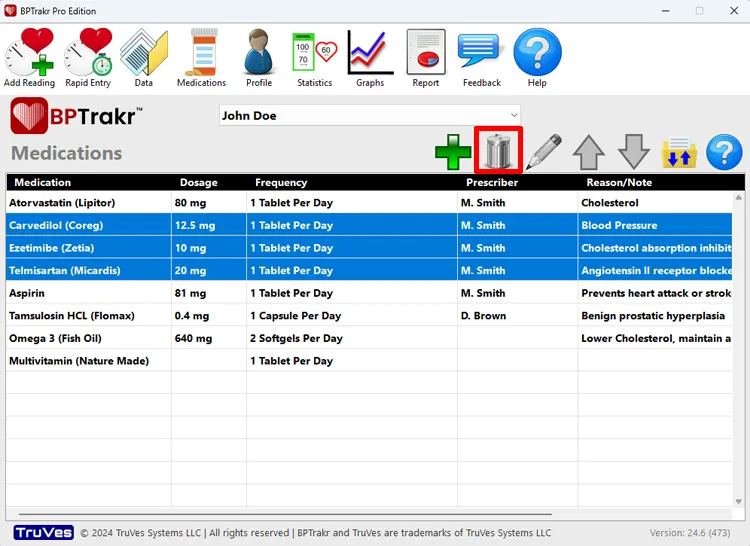Open the Data folder icon

pyautogui.click(x=143, y=58)
